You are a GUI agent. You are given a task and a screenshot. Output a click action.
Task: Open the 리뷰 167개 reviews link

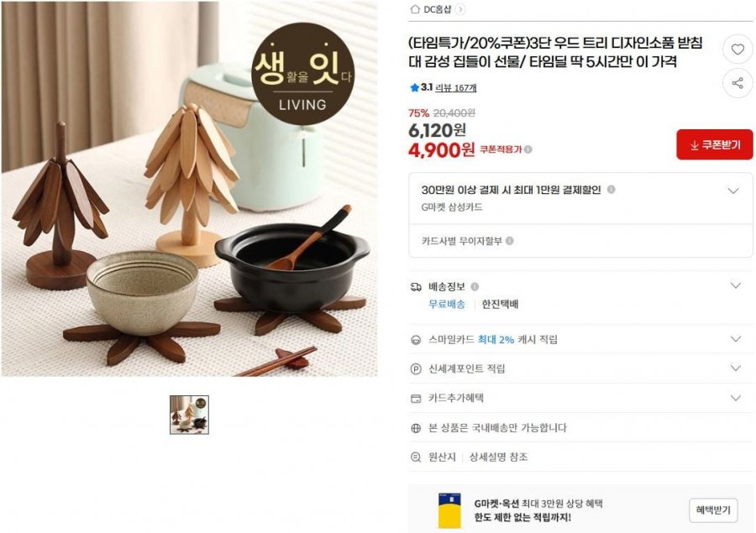(x=455, y=87)
